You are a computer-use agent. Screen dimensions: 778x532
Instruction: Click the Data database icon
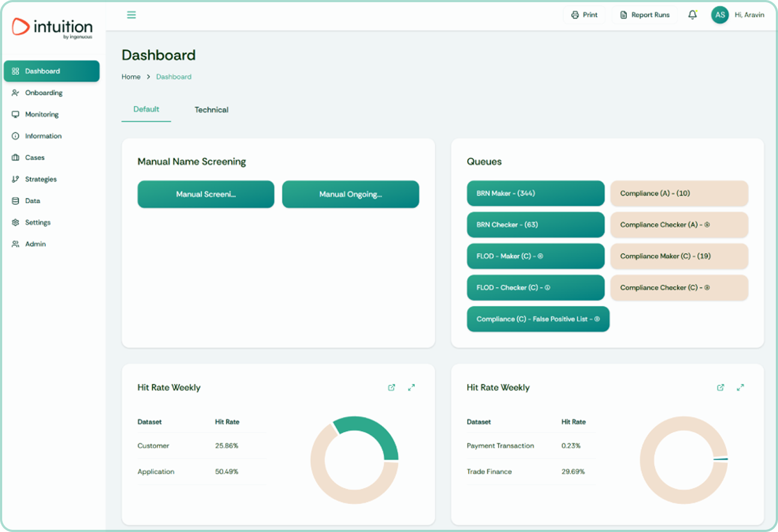(x=15, y=201)
